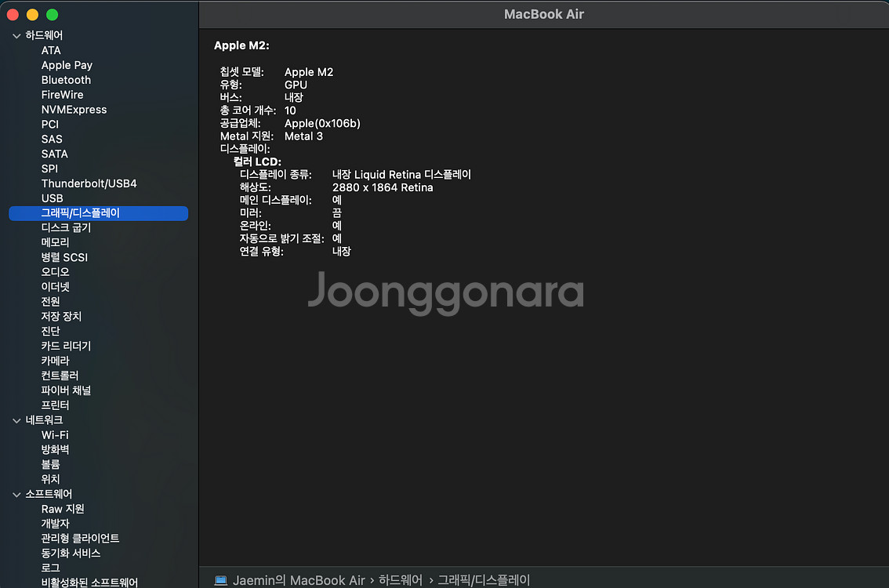This screenshot has height=588, width=889.
Task: Click the green fullscreen window button
Action: pos(53,15)
